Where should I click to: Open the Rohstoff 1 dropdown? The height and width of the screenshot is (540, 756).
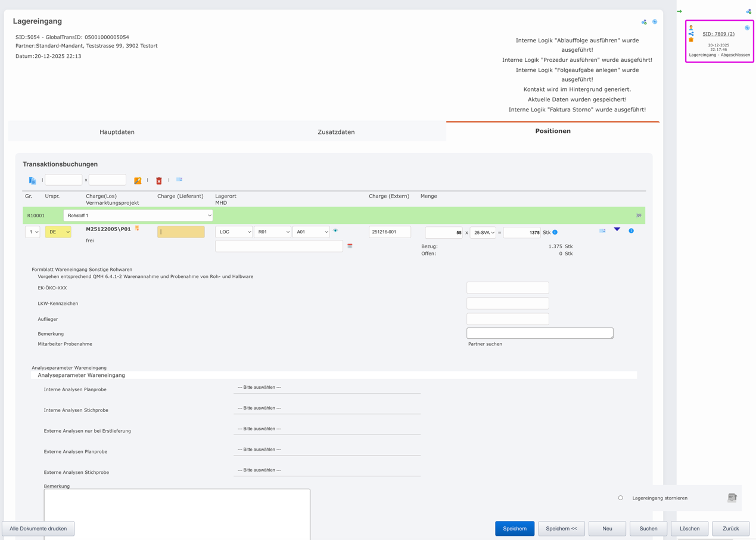coord(138,215)
